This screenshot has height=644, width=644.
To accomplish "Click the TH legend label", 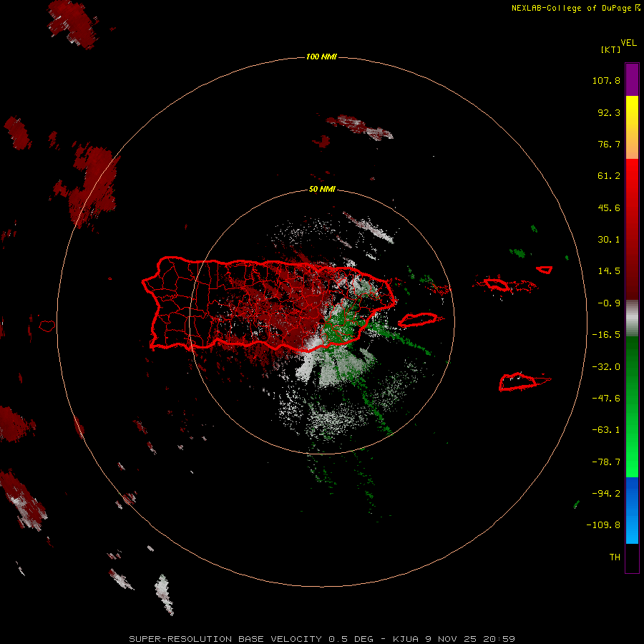I will tap(615, 557).
